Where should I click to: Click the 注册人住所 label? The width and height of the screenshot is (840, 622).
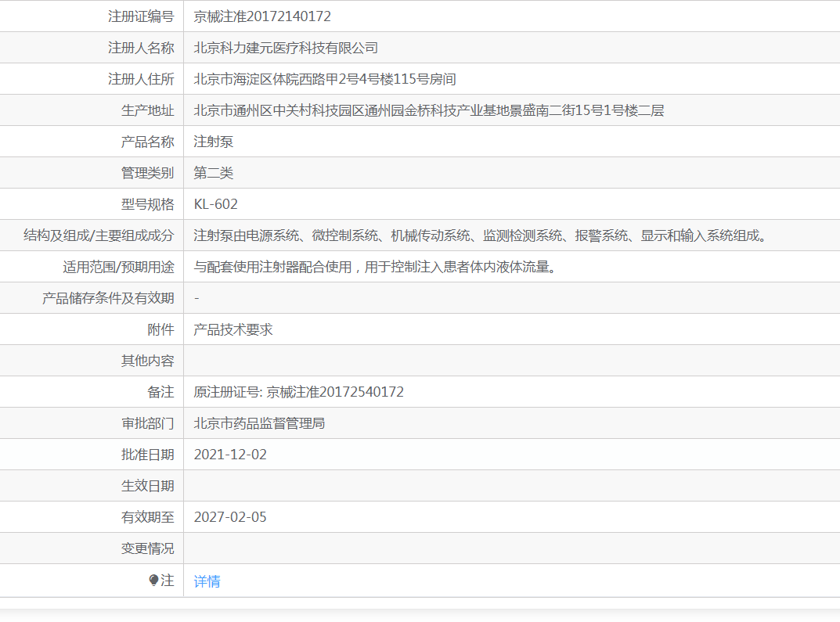(x=141, y=79)
